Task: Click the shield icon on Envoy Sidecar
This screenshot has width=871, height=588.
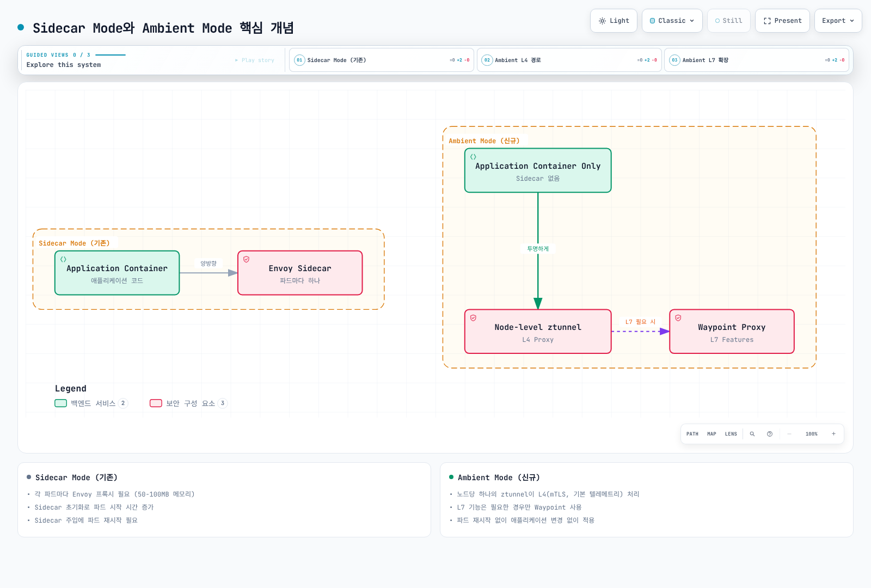Action: point(246,260)
